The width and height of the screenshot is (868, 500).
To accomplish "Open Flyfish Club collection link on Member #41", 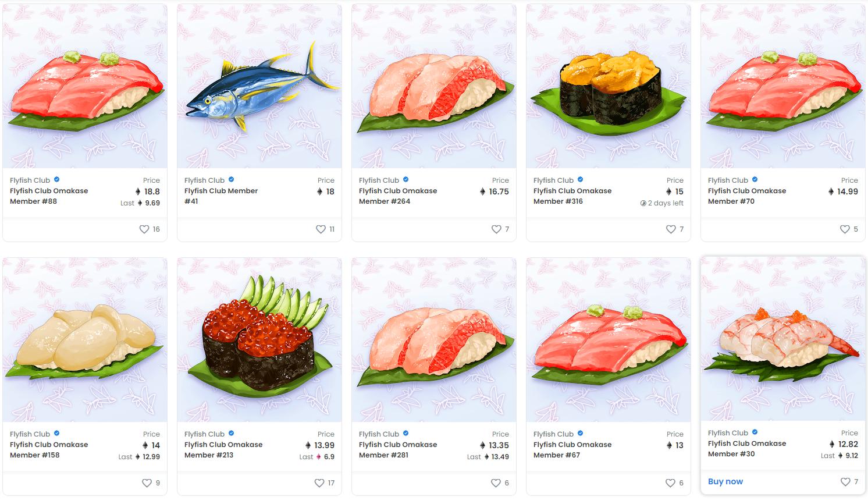I will [204, 180].
